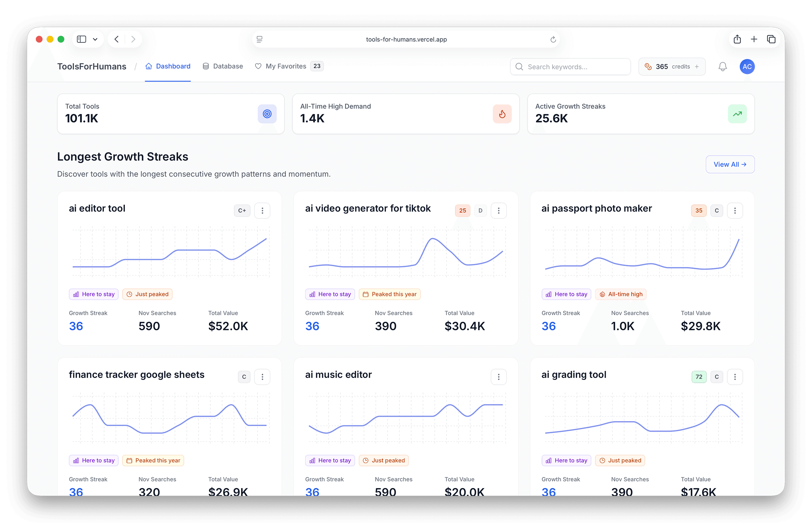Image resolution: width=812 pixels, height=523 pixels.
Task: Expand the sidebar options chevron dropdown
Action: tap(95, 39)
